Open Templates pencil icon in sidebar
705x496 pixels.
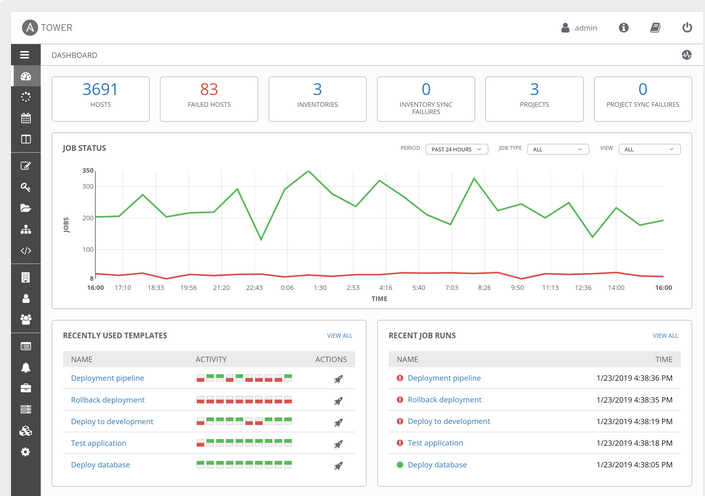(x=26, y=166)
